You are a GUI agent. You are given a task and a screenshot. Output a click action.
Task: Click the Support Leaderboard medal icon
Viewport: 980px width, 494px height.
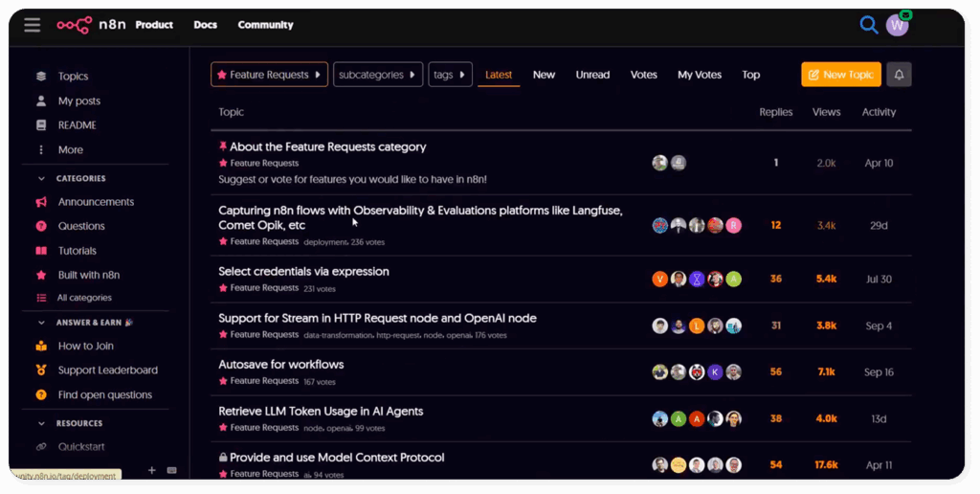tap(41, 370)
